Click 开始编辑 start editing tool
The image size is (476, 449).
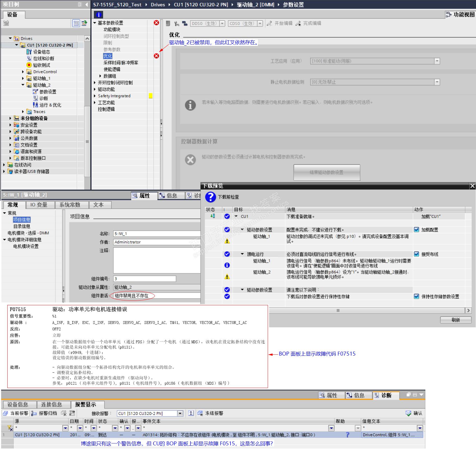pyautogui.click(x=279, y=23)
